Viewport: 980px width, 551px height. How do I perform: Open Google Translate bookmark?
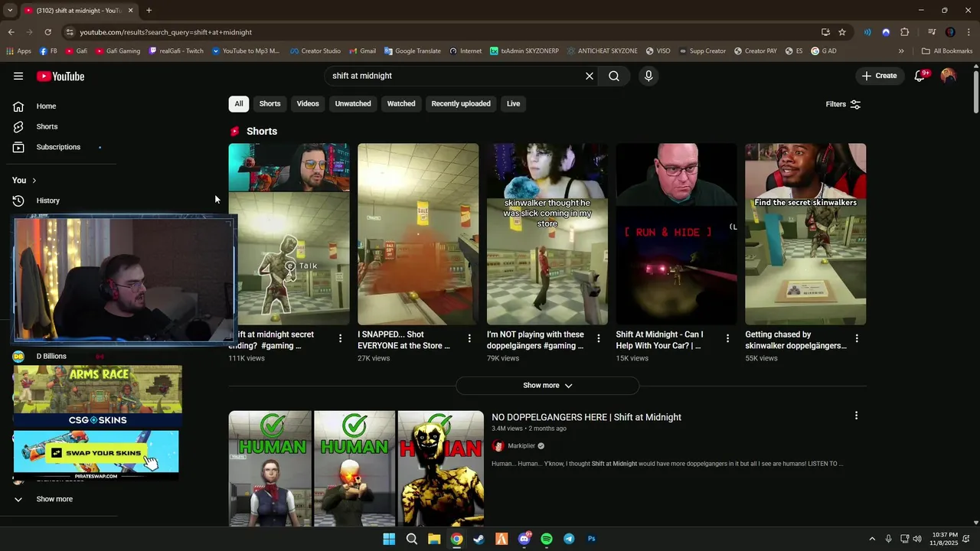tap(412, 51)
